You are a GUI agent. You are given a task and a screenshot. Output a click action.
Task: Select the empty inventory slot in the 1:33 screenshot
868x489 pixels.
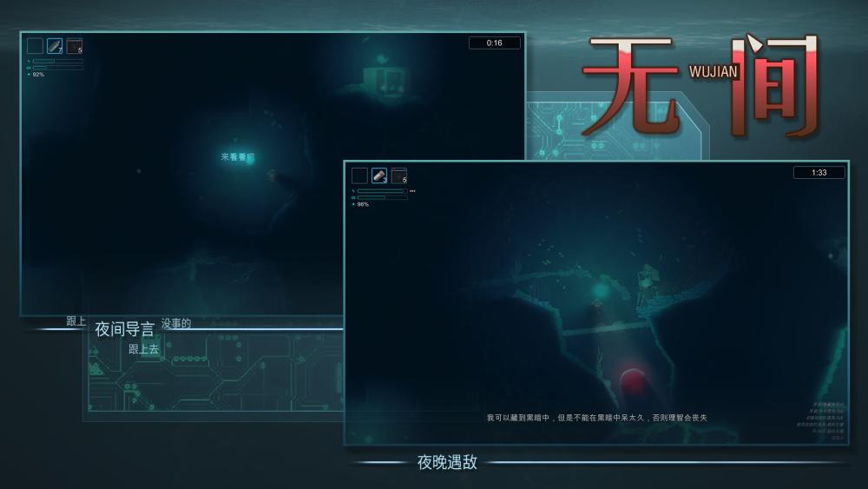point(360,176)
